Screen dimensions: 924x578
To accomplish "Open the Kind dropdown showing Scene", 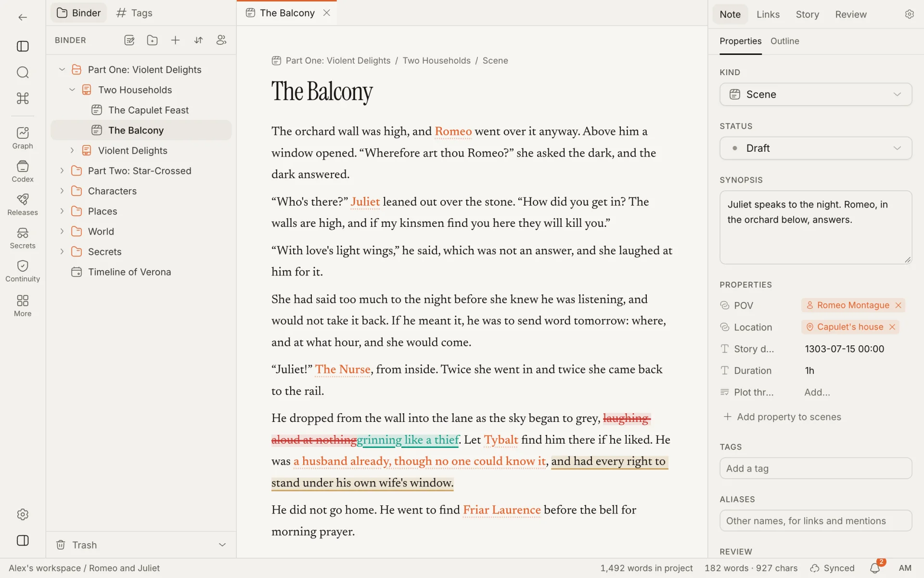I will coord(816,94).
